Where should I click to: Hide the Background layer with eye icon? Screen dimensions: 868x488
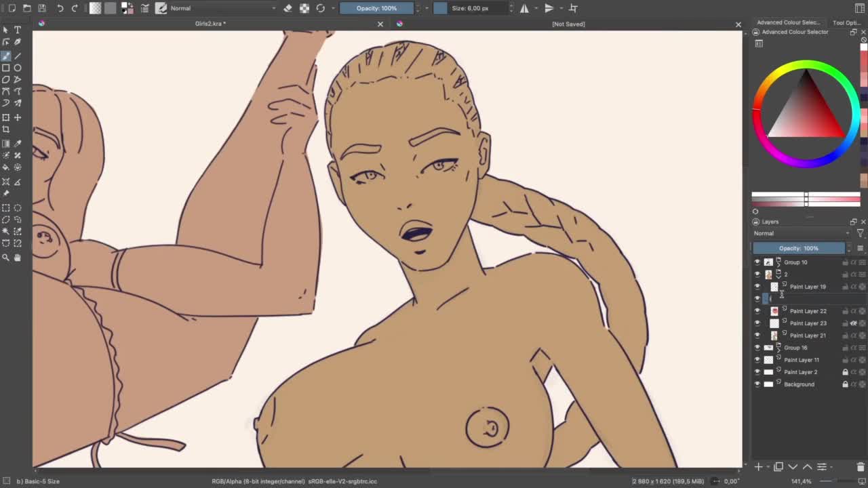pos(757,384)
